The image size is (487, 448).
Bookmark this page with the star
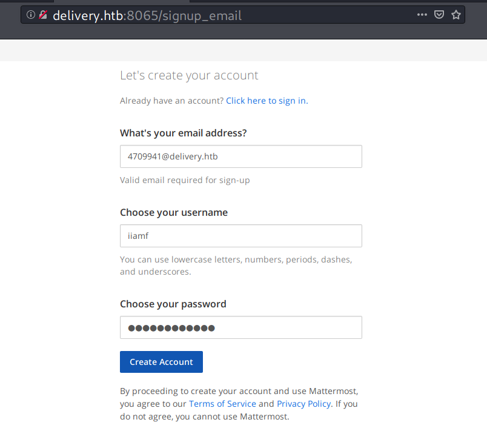(456, 15)
